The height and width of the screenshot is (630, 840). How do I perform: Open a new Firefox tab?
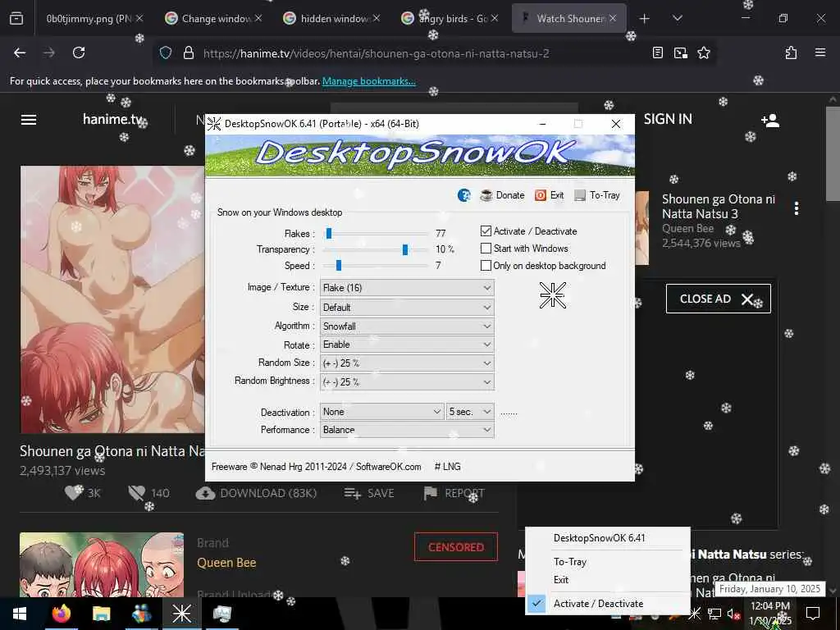[645, 19]
